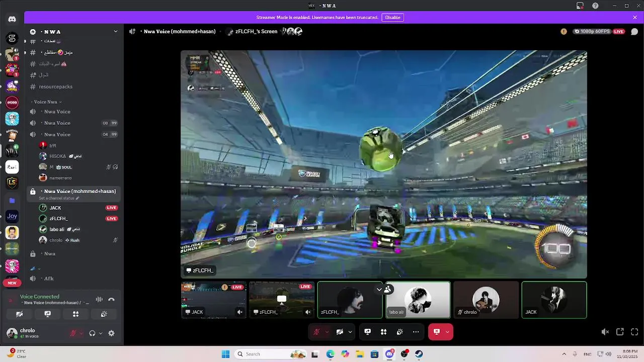The image size is (644, 362).
Task: Expand input device options arrow beside user panel mic
Action: click(81, 333)
